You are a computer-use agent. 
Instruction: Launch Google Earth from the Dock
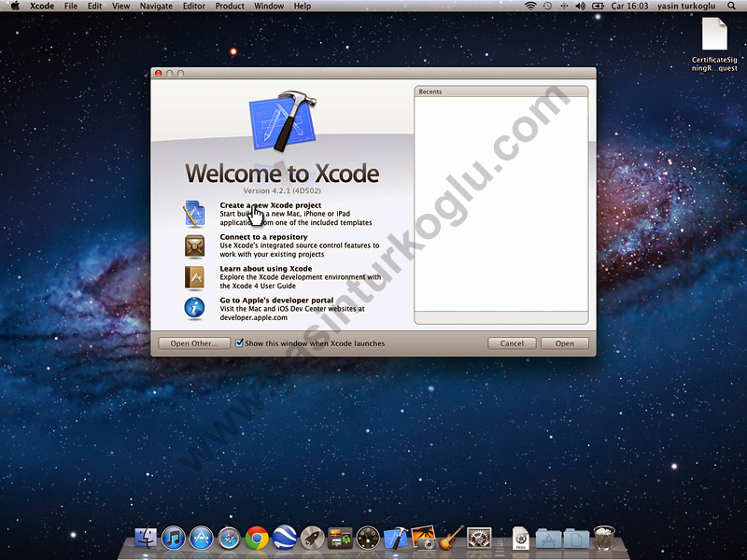(285, 539)
